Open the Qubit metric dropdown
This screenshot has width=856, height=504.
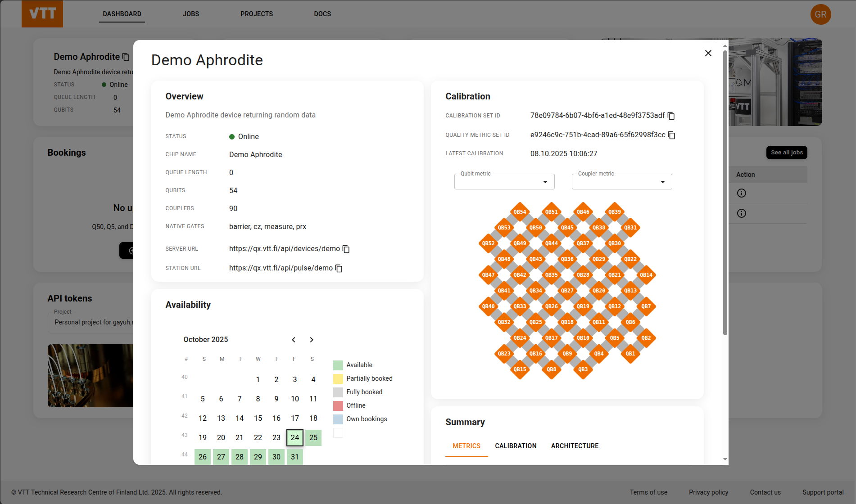504,182
